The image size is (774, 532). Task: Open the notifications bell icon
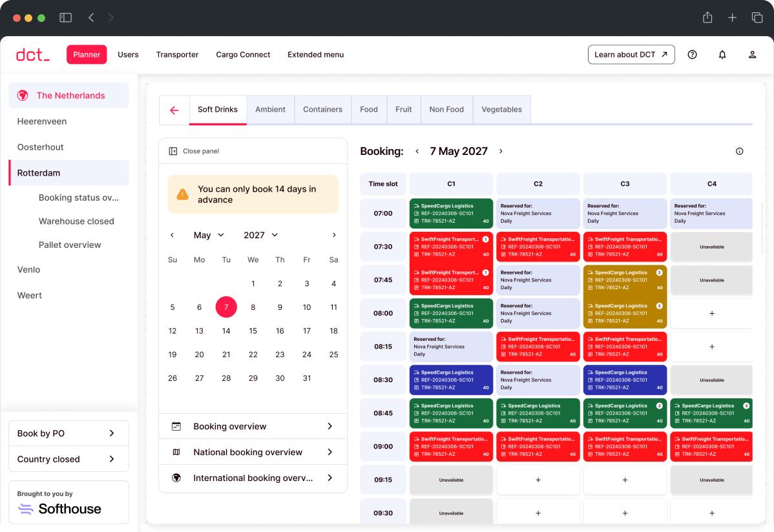[x=722, y=54]
